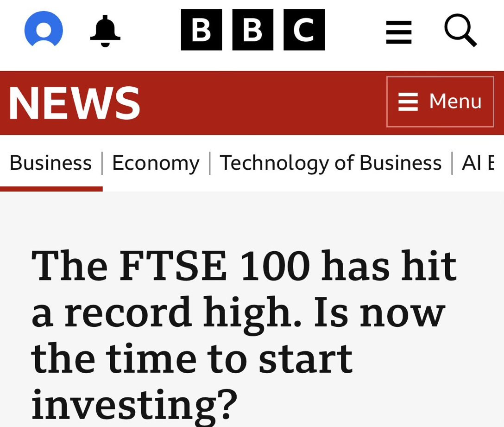
Task: Click the headline line 'the time to start'
Action: (192, 358)
